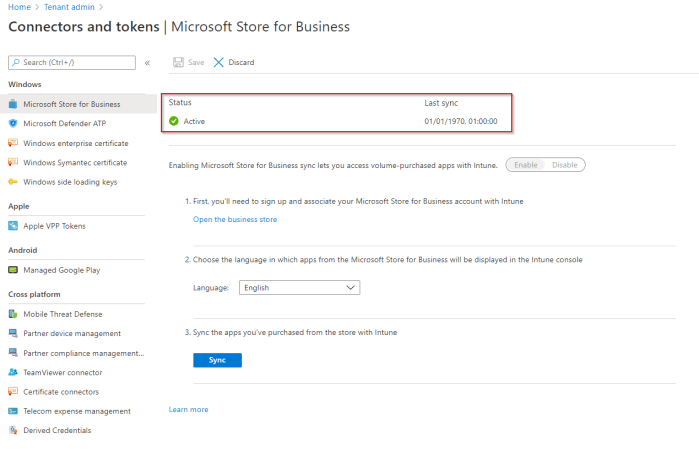
Task: Click the TeamViewer connector icon
Action: (13, 372)
